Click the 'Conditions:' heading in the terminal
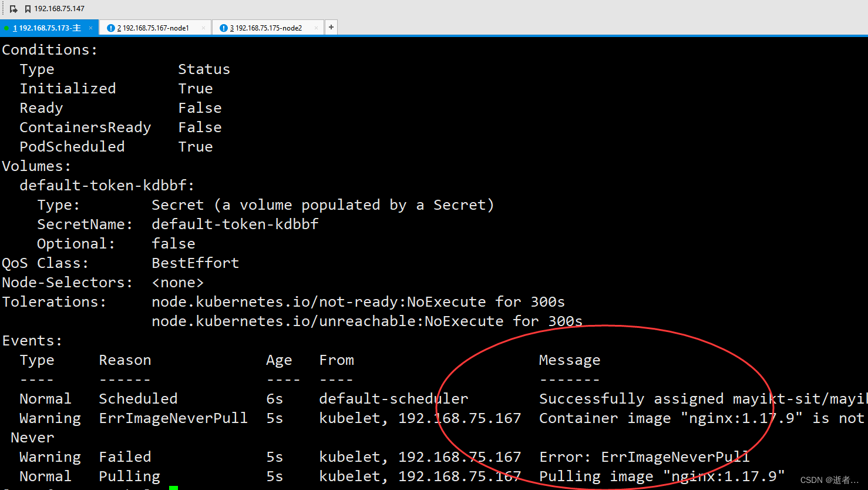 pyautogui.click(x=50, y=50)
